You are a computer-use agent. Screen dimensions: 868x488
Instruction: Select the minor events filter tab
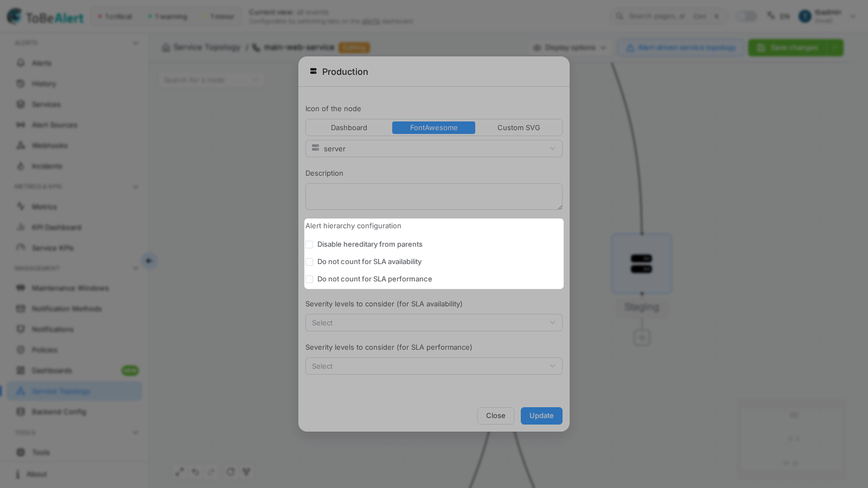[x=219, y=16]
